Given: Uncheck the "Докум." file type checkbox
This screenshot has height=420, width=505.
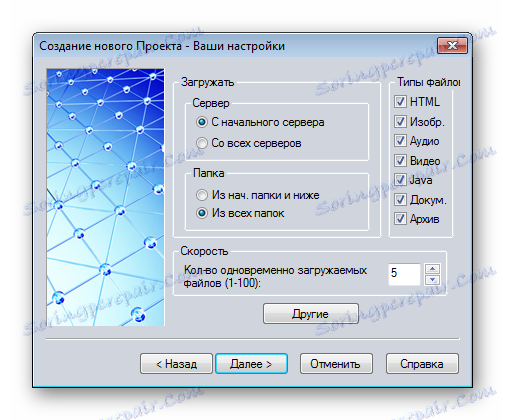Looking at the screenshot, I should 400,200.
